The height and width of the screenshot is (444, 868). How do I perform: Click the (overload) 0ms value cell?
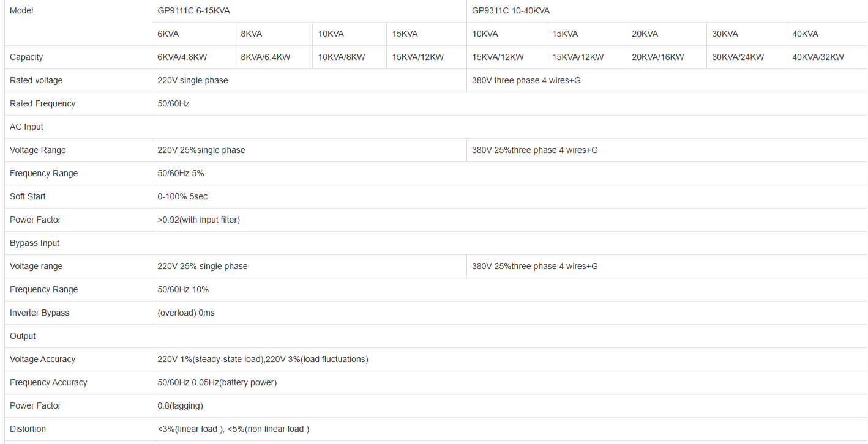pos(186,313)
